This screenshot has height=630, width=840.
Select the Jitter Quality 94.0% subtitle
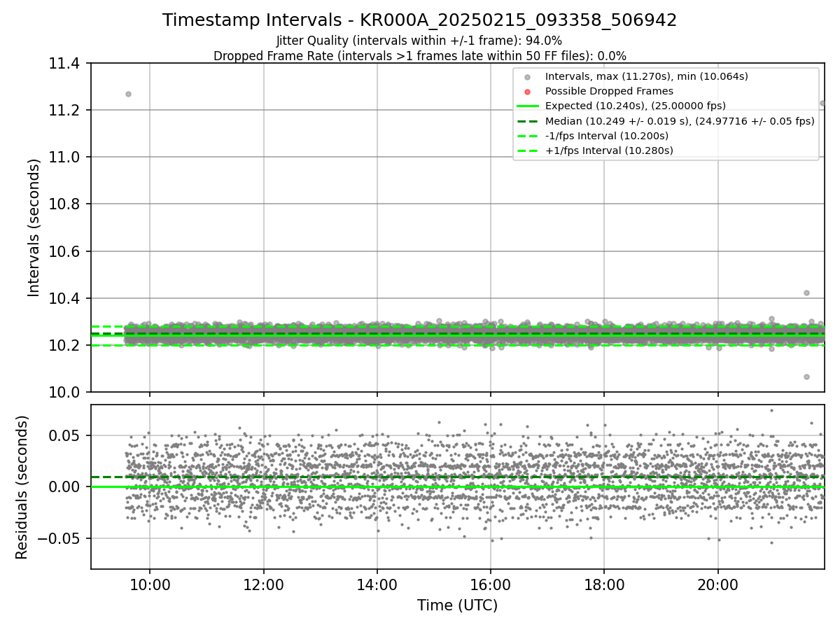coord(419,41)
